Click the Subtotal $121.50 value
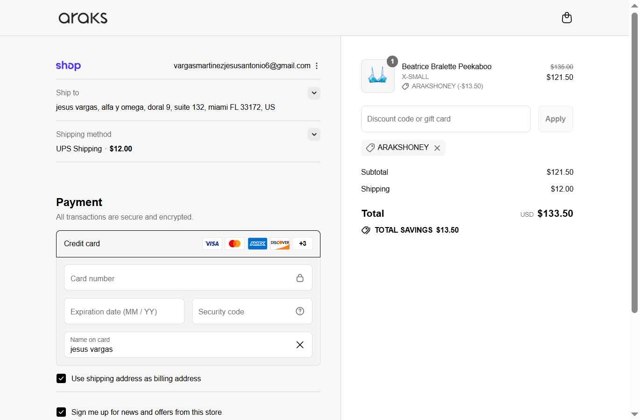Image resolution: width=640 pixels, height=420 pixels. point(560,172)
